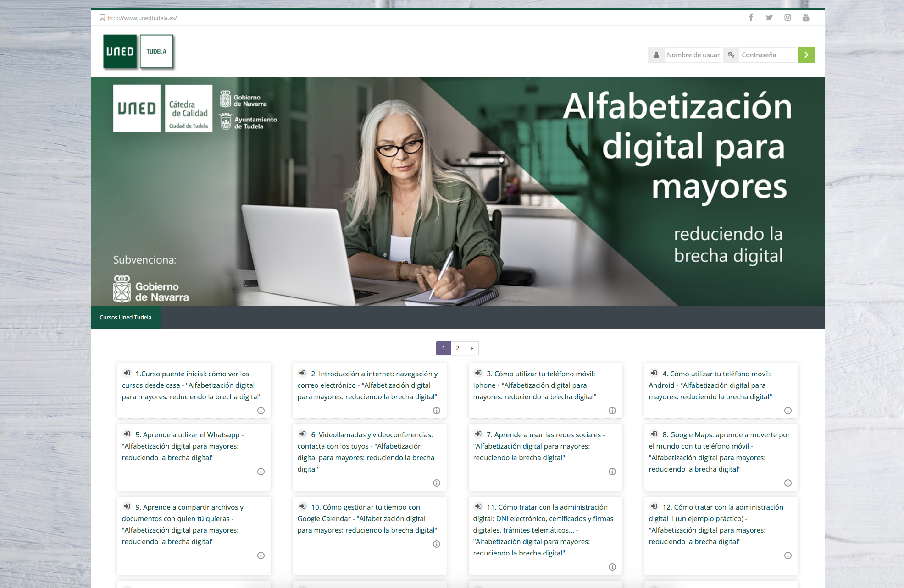The width and height of the screenshot is (904, 588).
Task: Open course 12 administración digital II
Action: coord(716,524)
